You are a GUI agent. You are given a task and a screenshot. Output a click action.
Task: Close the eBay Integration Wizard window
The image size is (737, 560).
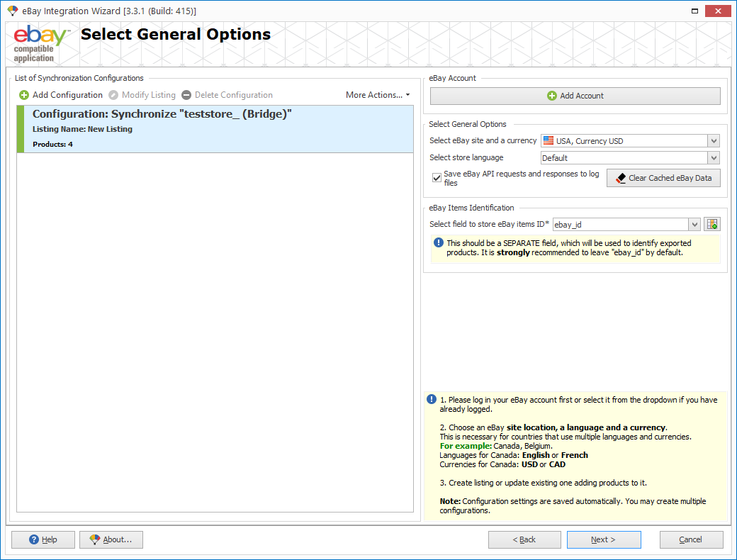tap(718, 11)
